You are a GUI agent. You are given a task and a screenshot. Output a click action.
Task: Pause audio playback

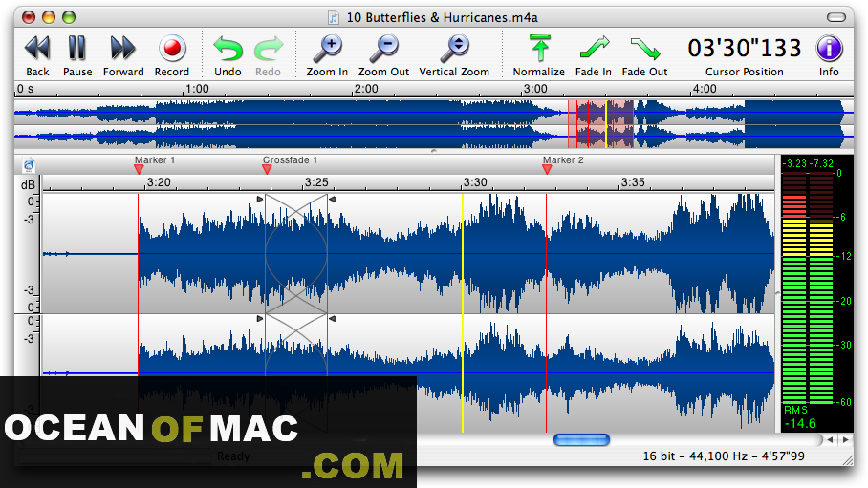pos(77,48)
